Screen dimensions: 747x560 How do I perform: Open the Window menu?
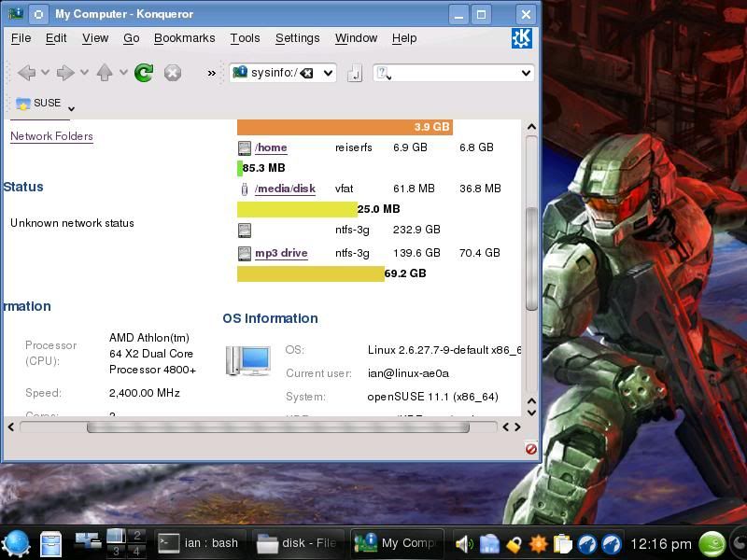(x=356, y=38)
